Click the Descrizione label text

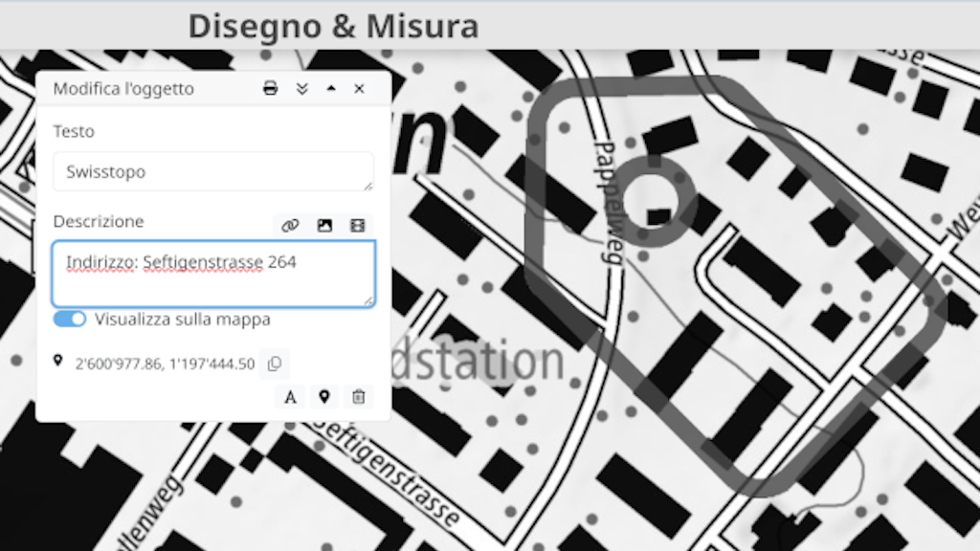(x=99, y=221)
